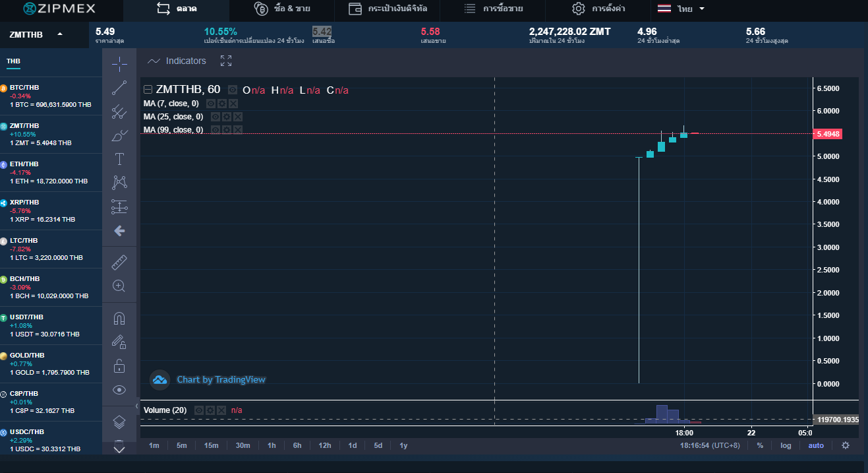Select the text annotation tool

click(x=119, y=158)
